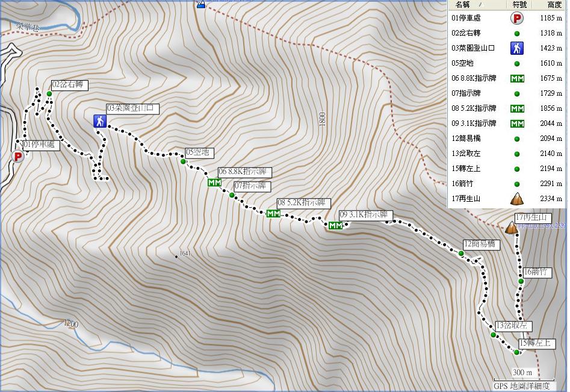The width and height of the screenshot is (570, 392).
Task: Select the green dot symbol in the 13岔取左 legend row
Action: click(x=517, y=154)
